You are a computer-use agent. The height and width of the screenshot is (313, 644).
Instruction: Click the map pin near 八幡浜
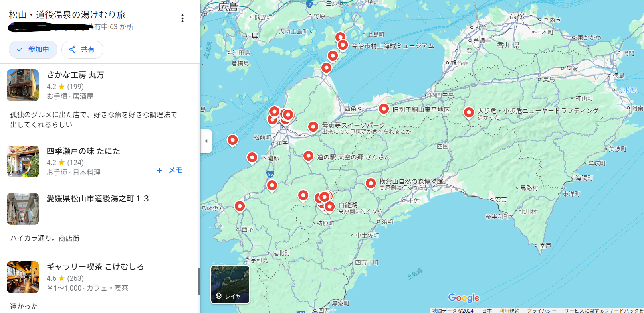(240, 207)
